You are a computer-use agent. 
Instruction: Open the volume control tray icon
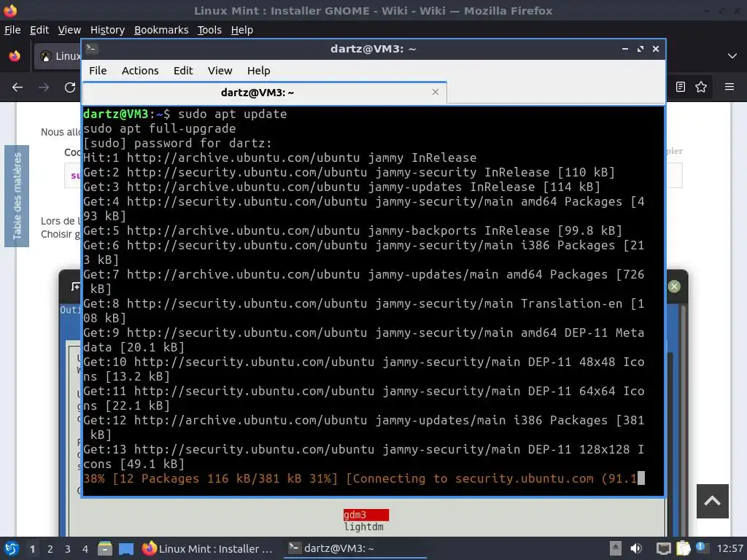pos(635,548)
